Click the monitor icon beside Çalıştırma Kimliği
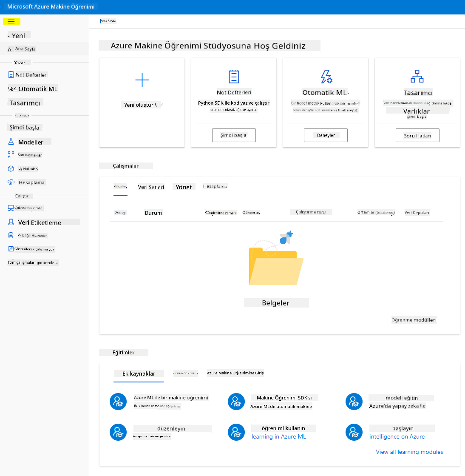Viewport: 465px width, 476px height. pos(11,208)
